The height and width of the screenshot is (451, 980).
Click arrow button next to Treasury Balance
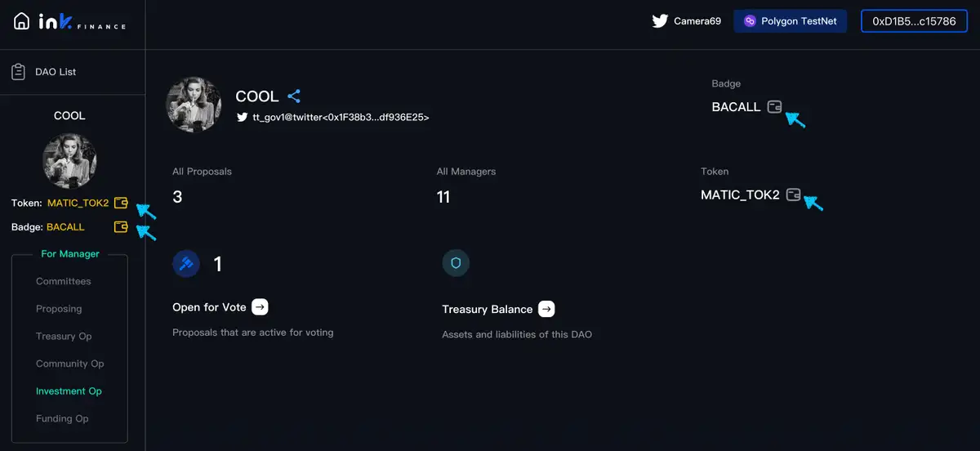coord(546,309)
